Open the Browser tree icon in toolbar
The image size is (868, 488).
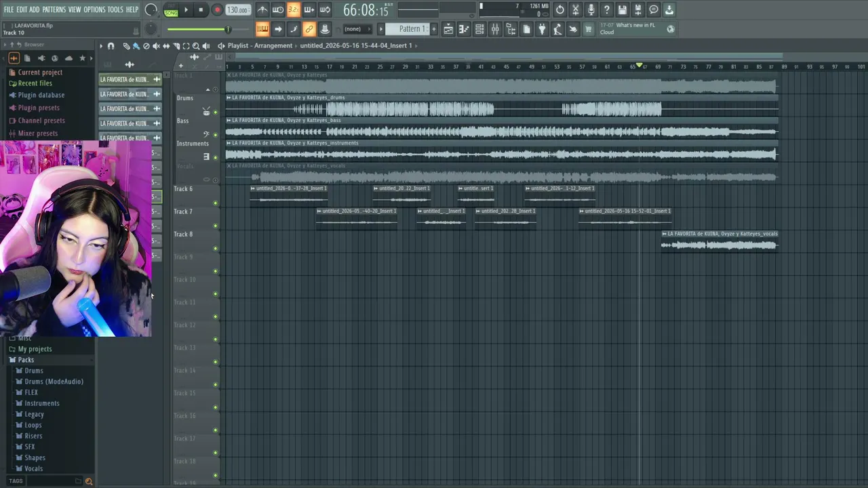[x=511, y=29]
